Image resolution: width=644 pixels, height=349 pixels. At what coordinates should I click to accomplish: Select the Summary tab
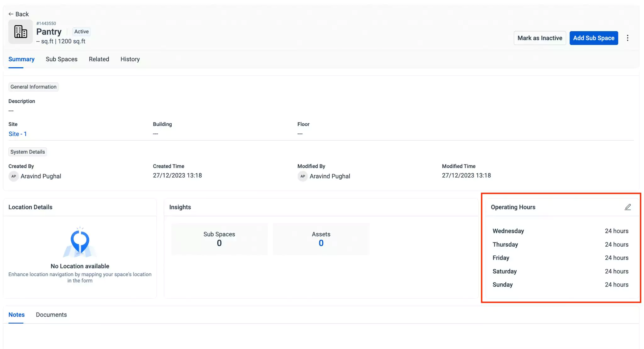[21, 59]
